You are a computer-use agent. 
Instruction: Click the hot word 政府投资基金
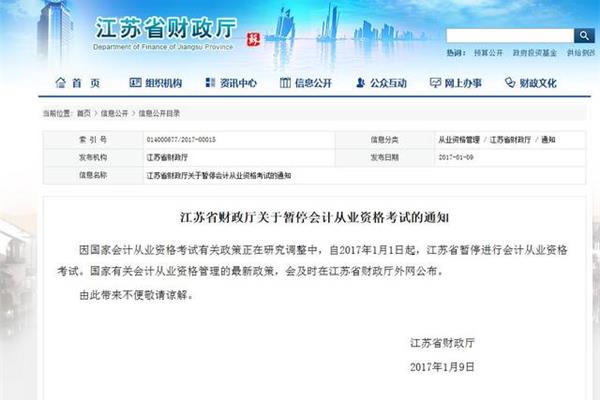point(535,53)
